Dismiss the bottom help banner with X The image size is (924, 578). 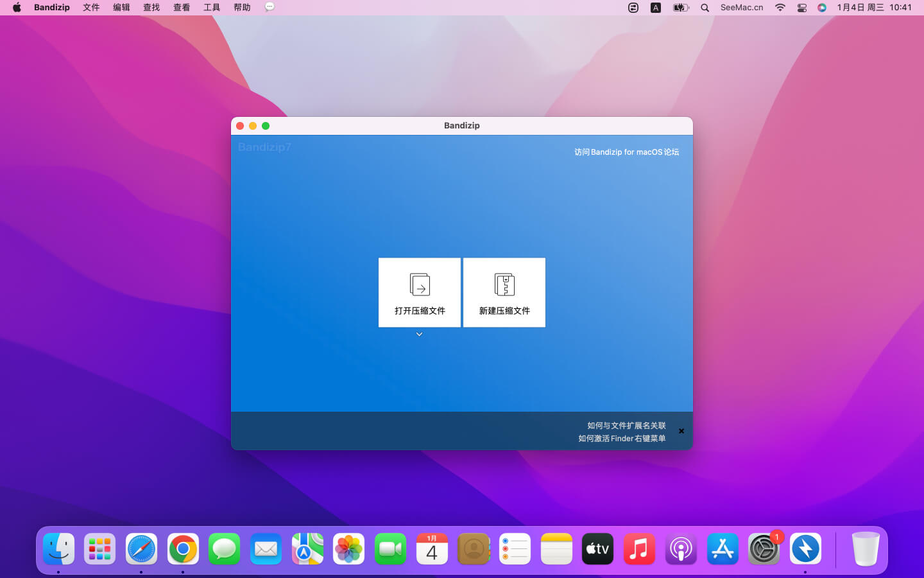tap(681, 432)
